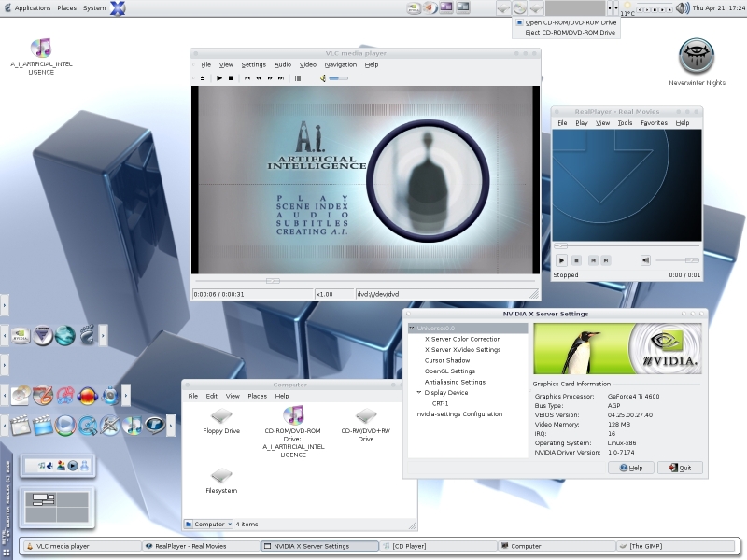The width and height of the screenshot is (747, 560).
Task: Open Filesystem icon in Computer window
Action: [221, 481]
